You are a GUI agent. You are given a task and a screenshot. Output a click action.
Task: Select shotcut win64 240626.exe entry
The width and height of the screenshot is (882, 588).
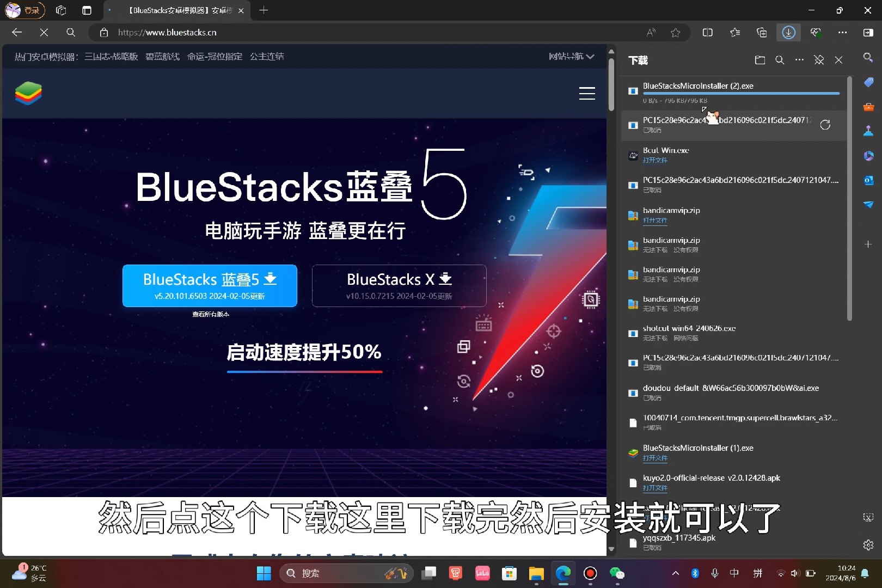pos(734,333)
